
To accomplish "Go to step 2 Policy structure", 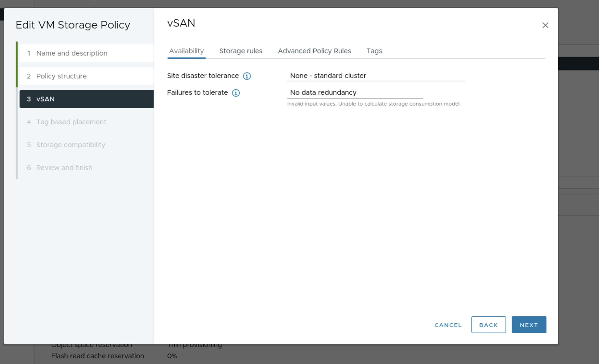I will point(61,76).
